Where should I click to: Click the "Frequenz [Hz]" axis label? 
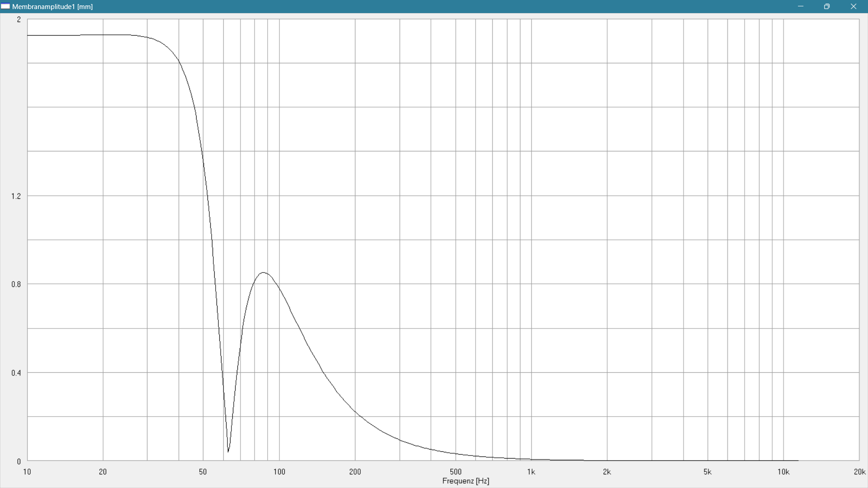point(466,481)
